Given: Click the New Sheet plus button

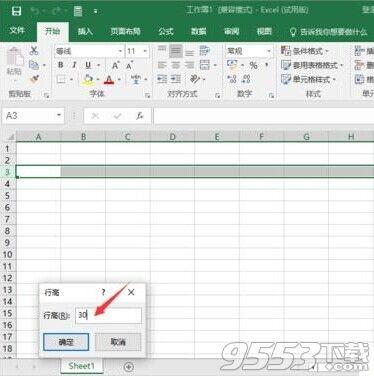Looking at the screenshot, I should (x=128, y=367).
